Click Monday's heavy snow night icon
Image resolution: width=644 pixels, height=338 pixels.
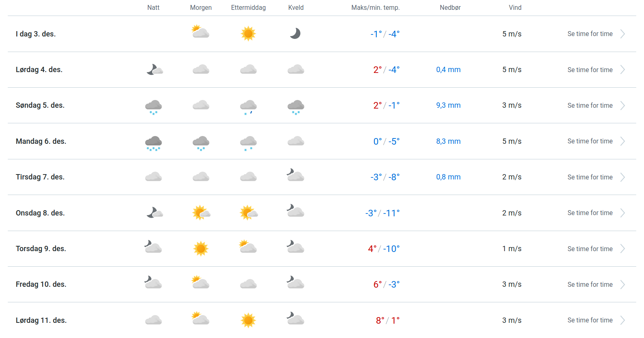pyautogui.click(x=153, y=143)
